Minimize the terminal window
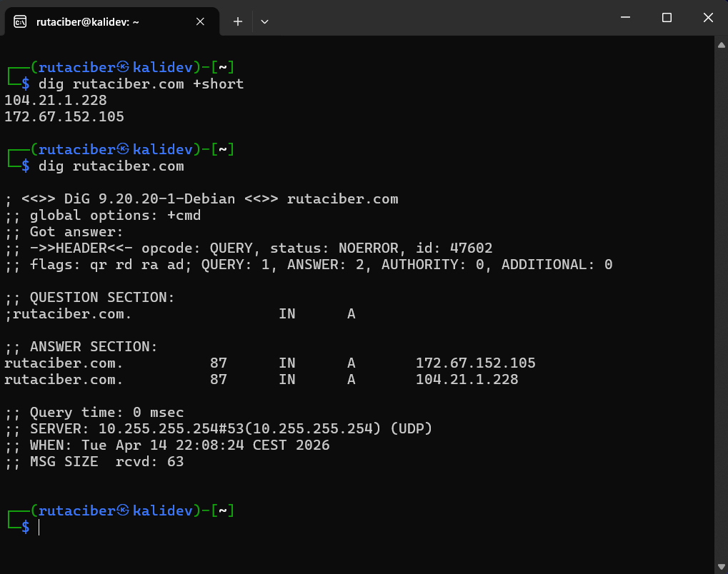The height and width of the screenshot is (574, 728). [x=626, y=18]
